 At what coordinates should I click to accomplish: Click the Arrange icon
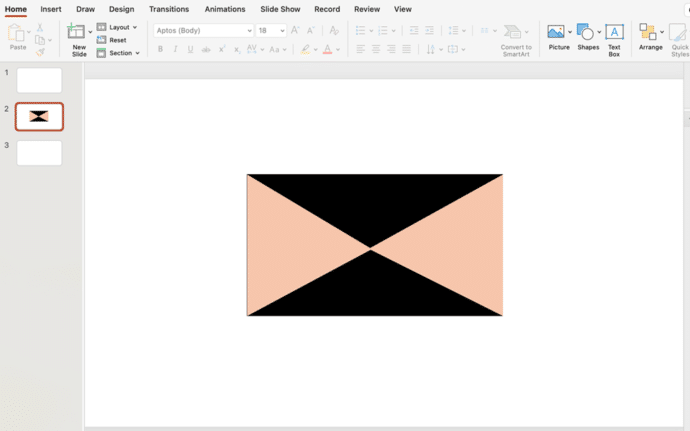pyautogui.click(x=649, y=33)
